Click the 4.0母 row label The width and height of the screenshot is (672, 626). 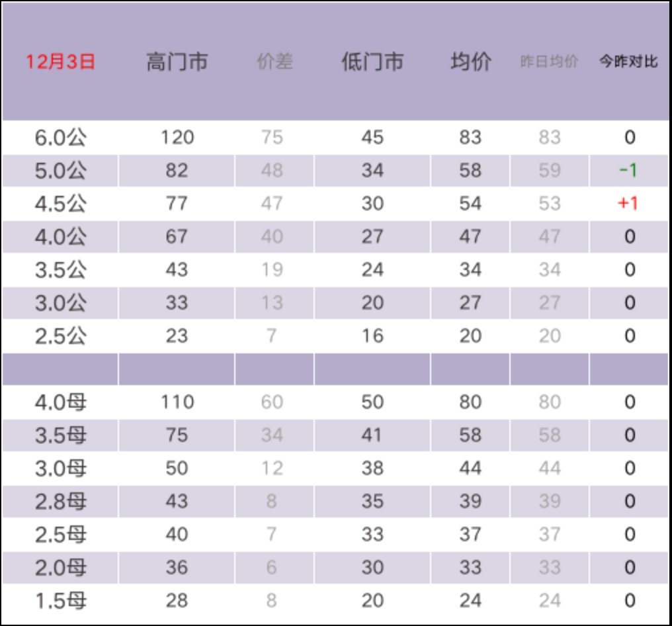pyautogui.click(x=60, y=402)
